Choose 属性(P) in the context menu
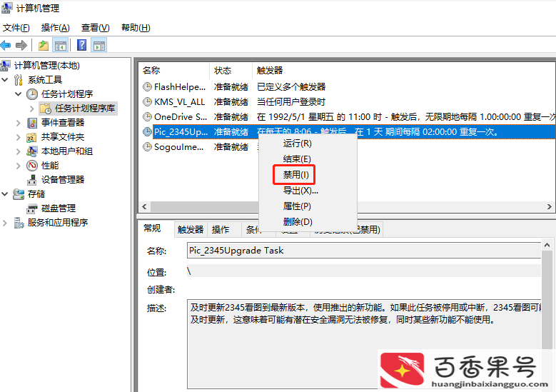Viewport: 556px width, 392px height. (308, 206)
